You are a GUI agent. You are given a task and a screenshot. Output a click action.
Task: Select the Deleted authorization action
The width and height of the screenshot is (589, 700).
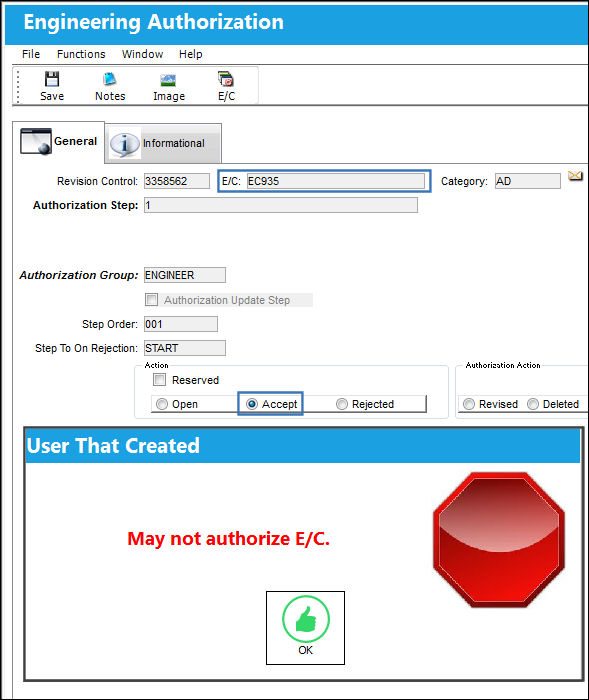click(533, 404)
